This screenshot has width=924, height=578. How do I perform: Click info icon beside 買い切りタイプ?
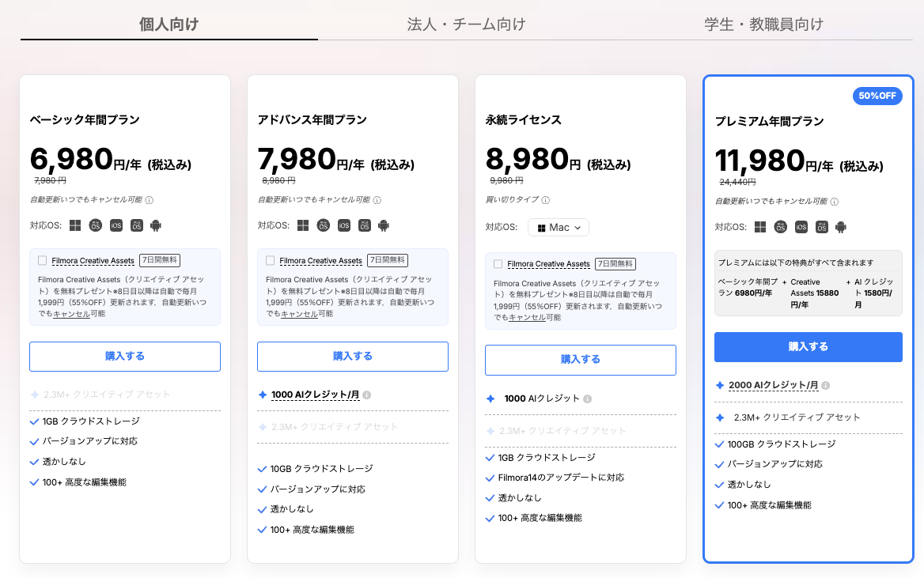click(546, 200)
